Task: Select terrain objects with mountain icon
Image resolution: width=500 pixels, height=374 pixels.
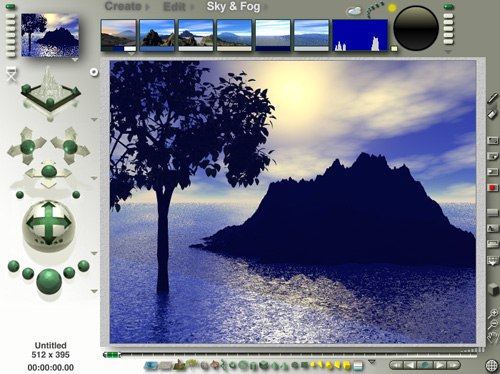Action: [179, 365]
